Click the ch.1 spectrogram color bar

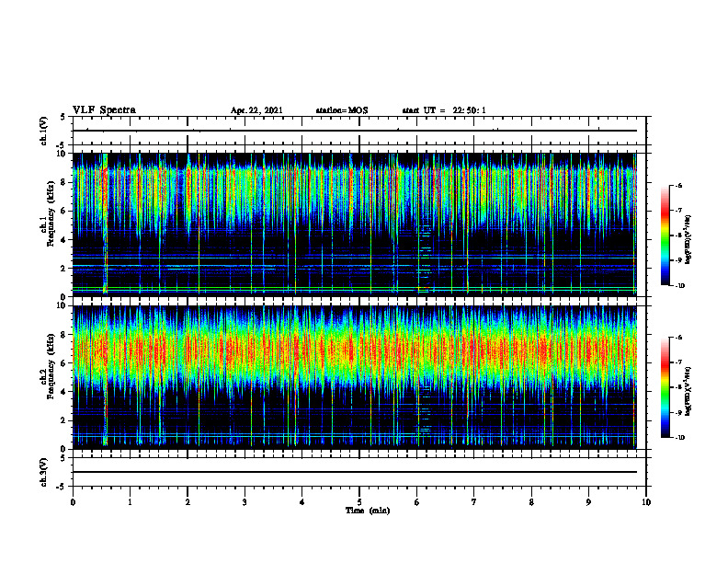pyautogui.click(x=665, y=236)
